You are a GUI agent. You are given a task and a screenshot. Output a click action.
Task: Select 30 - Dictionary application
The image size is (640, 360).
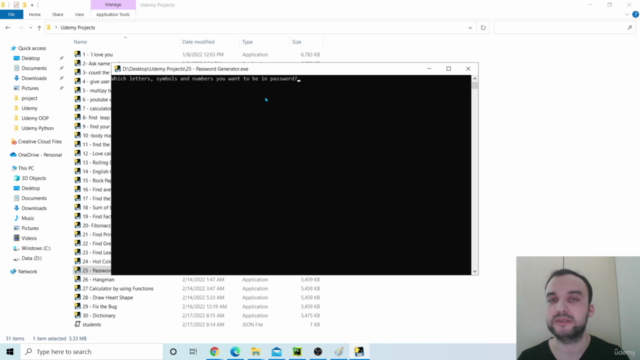[x=99, y=316]
